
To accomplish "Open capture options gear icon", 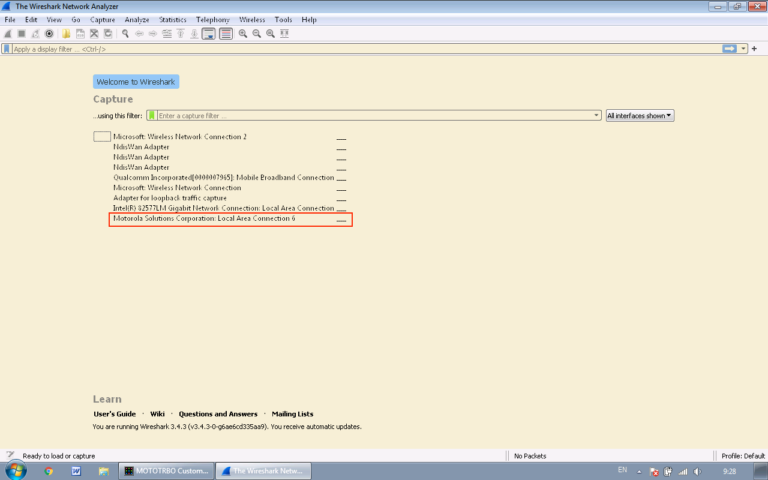I will (49, 33).
